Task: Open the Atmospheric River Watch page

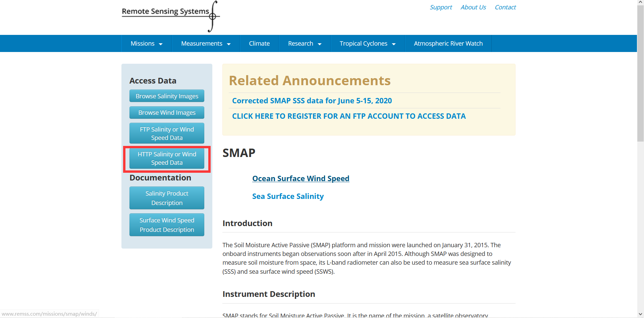Action: [448, 43]
